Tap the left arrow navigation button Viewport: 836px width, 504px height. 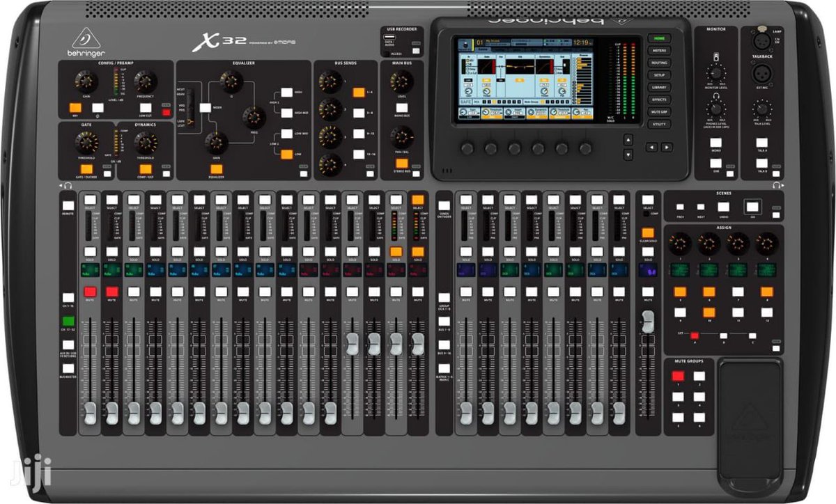point(651,147)
